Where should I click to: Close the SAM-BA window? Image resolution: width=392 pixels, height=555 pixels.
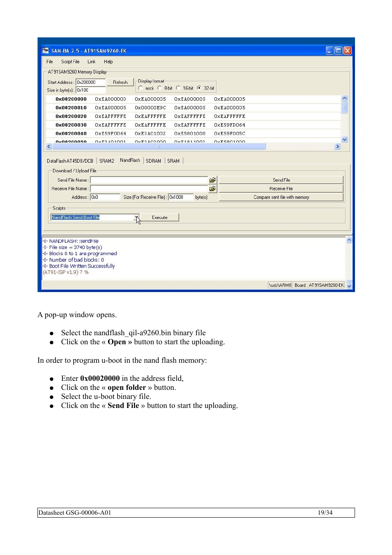(x=348, y=51)
